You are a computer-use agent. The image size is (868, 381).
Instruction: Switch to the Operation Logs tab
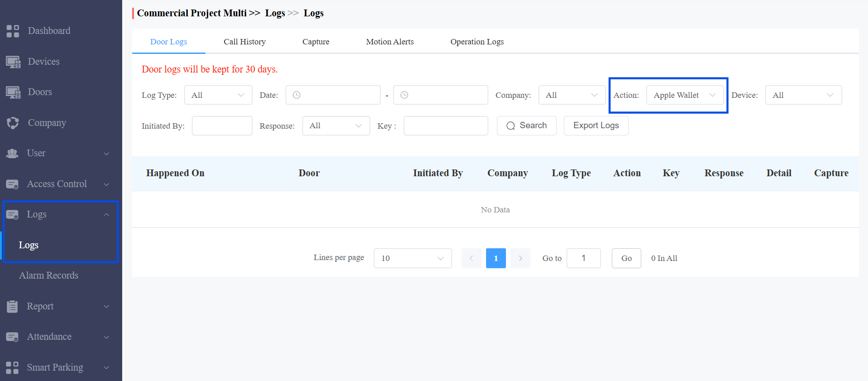[477, 42]
